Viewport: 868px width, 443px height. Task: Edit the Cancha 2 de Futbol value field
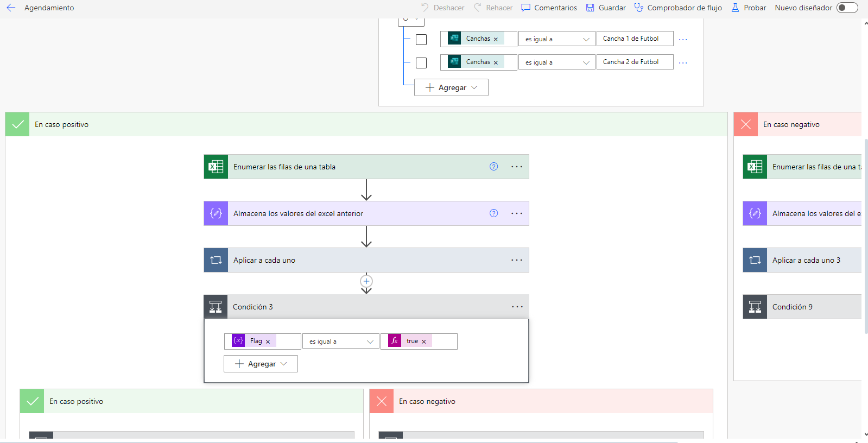[x=635, y=62]
